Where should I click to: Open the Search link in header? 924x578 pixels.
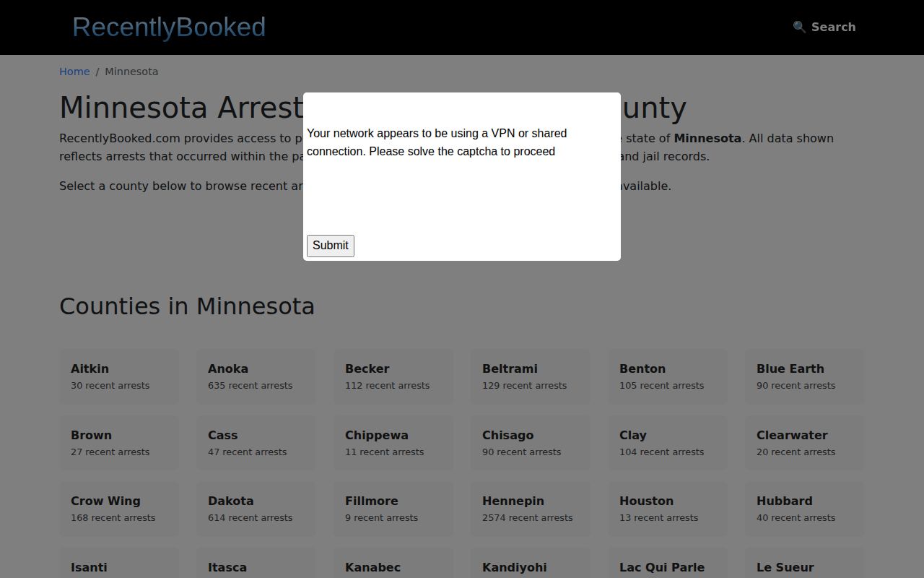(824, 27)
